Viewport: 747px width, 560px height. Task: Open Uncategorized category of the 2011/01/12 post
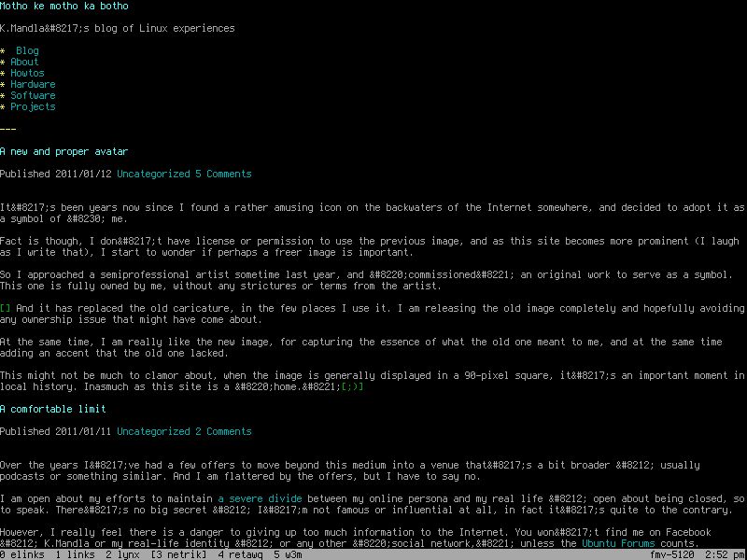153,174
